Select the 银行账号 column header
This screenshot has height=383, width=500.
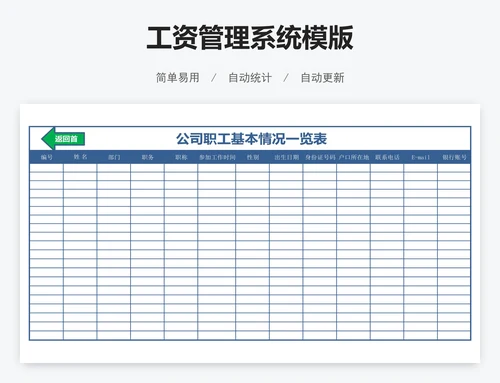(x=454, y=157)
